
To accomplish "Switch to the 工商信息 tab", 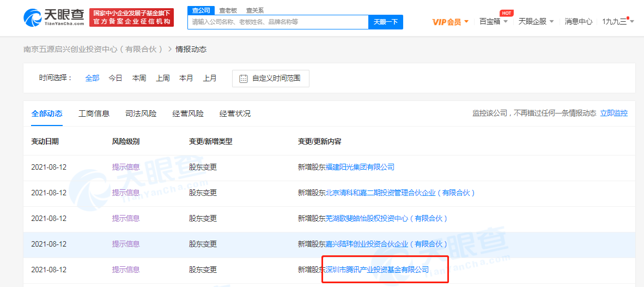I will pos(94,114).
